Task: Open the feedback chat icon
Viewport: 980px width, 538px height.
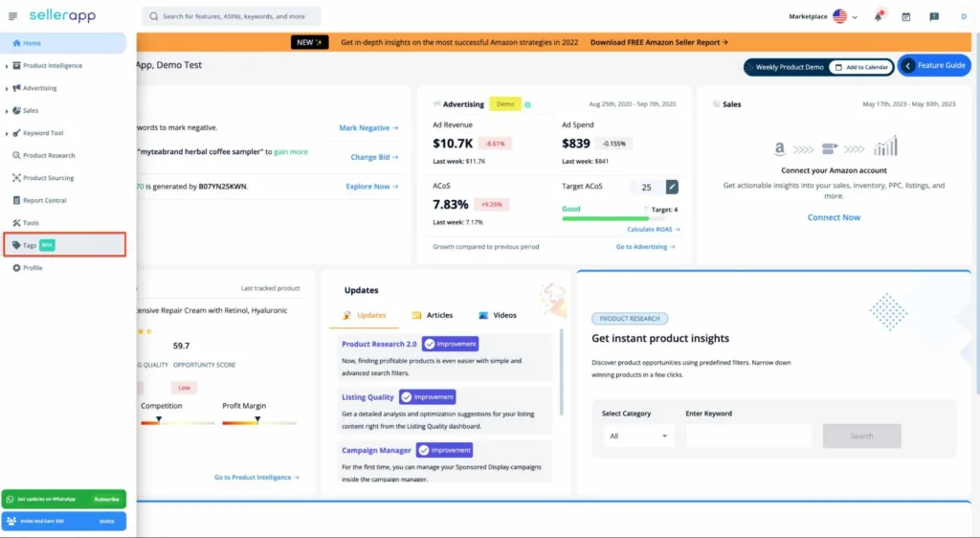Action: pyautogui.click(x=934, y=17)
